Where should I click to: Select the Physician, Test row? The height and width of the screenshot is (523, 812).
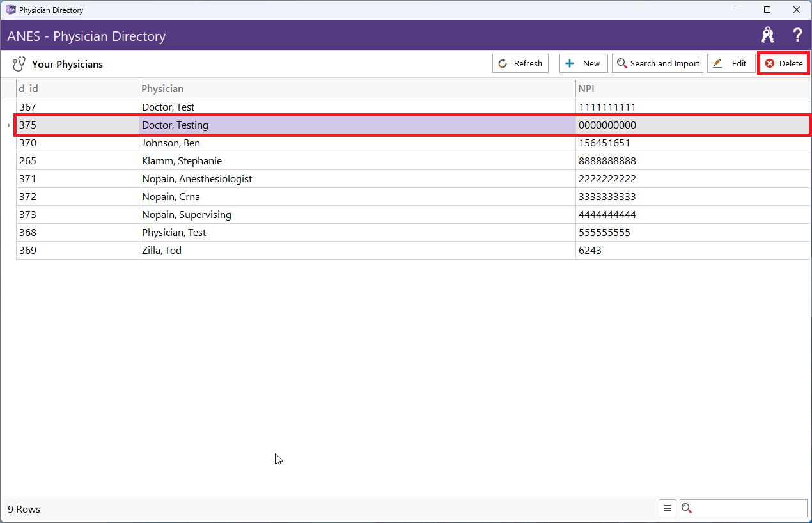click(x=413, y=233)
